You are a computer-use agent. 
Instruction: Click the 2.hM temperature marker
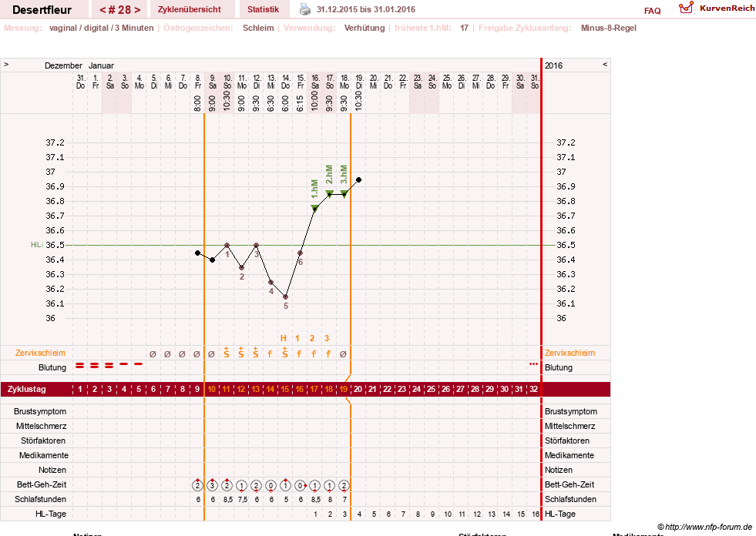click(x=330, y=193)
